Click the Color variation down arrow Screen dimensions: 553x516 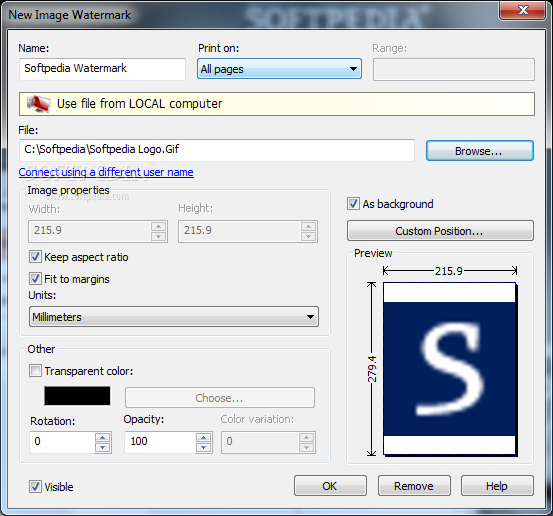coord(306,448)
